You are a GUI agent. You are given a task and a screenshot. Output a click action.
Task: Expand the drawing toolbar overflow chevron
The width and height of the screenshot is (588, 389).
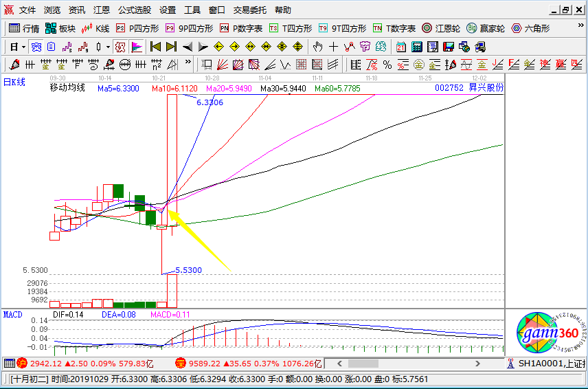pyautogui.click(x=188, y=62)
